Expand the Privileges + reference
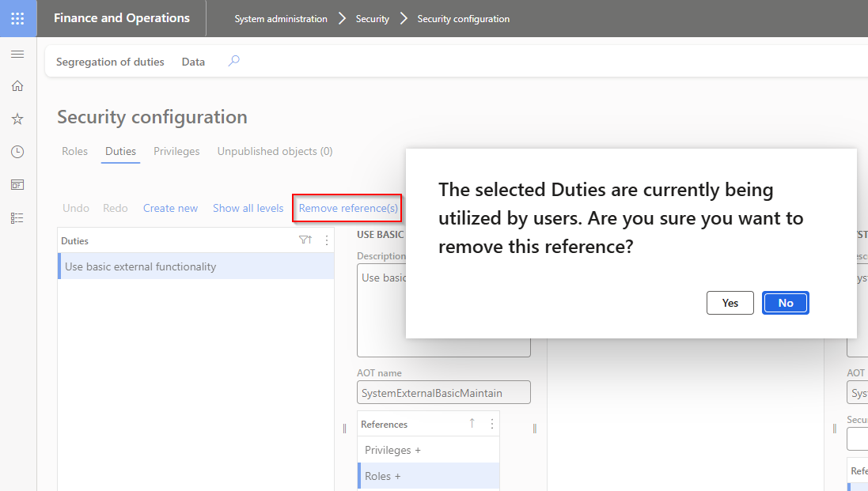868x491 pixels. [392, 450]
